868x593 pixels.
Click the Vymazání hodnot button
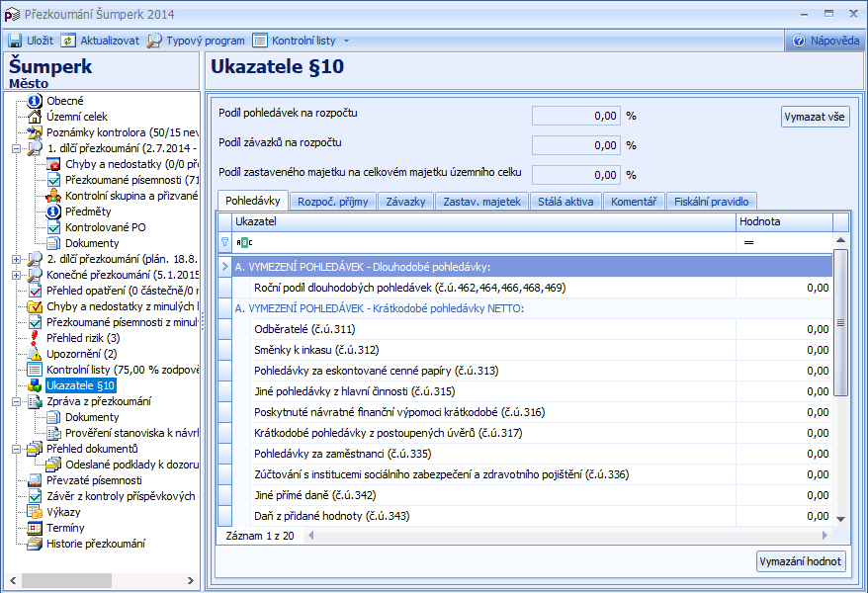801,561
